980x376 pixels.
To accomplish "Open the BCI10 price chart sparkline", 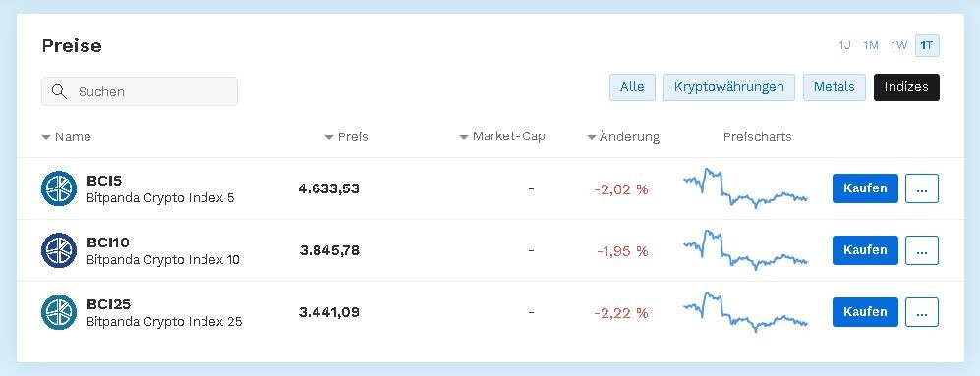I will coord(746,249).
